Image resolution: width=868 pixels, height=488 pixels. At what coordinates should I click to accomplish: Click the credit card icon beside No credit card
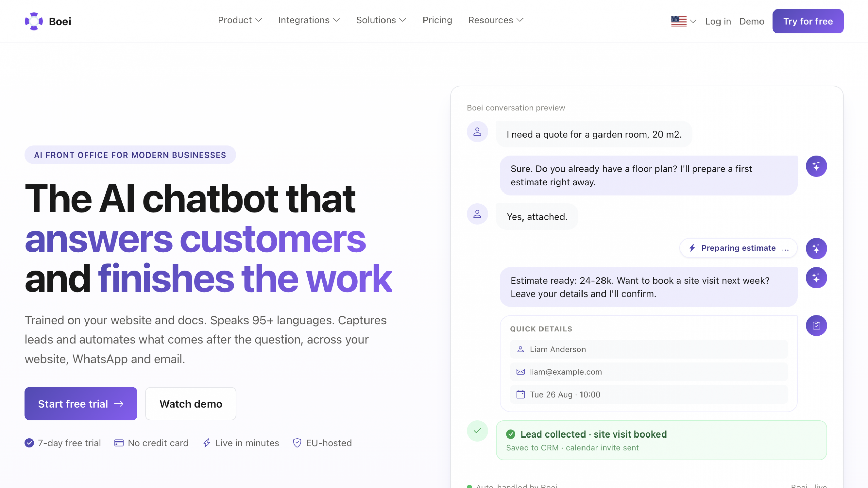point(119,443)
